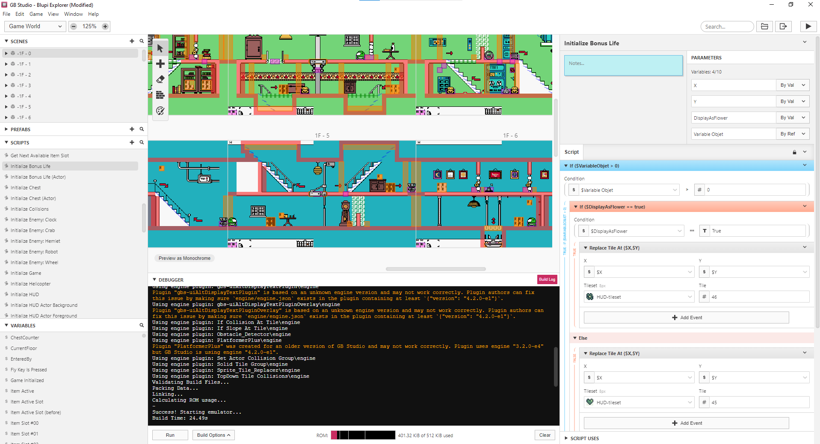Run the game with play button
Screen dimensions: 820x444
point(808,27)
